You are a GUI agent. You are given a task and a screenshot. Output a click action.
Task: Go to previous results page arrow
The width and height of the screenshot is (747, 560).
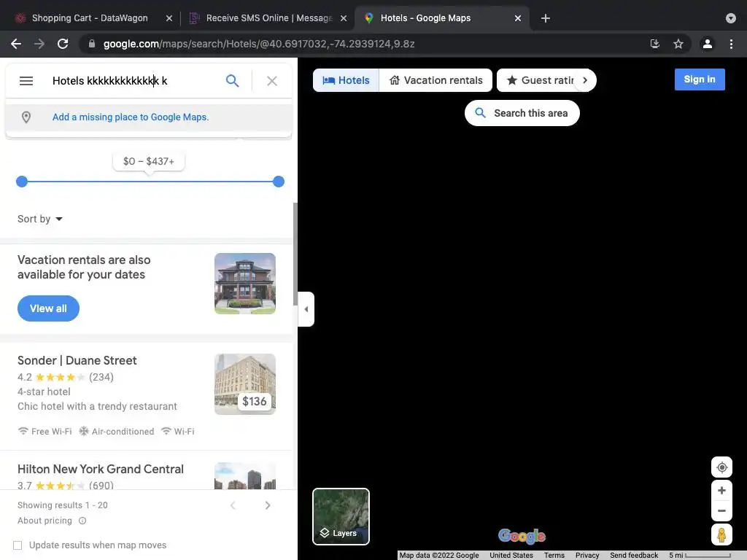(x=233, y=505)
